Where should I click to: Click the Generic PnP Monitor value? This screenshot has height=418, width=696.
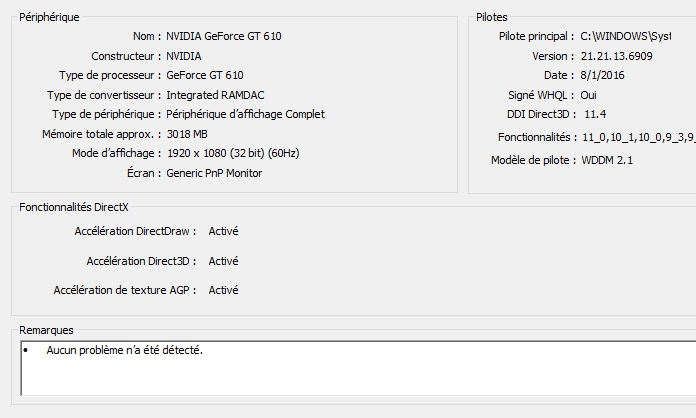click(214, 174)
